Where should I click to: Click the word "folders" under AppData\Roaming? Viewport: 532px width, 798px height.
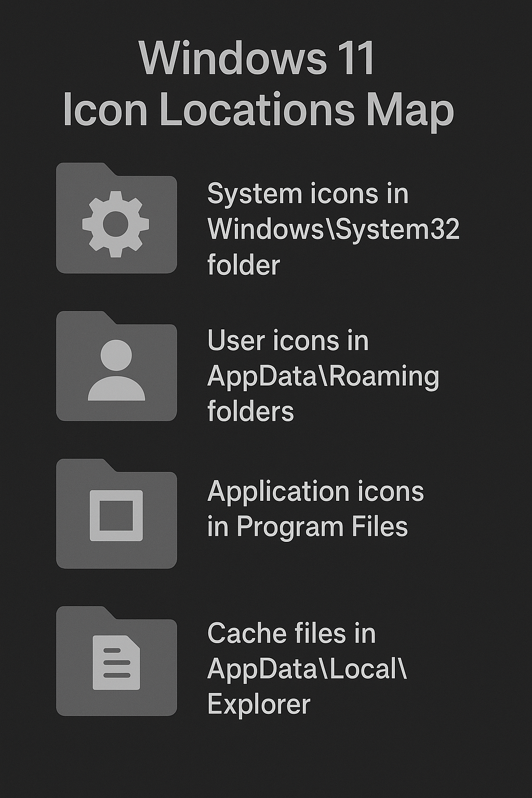[x=250, y=411]
